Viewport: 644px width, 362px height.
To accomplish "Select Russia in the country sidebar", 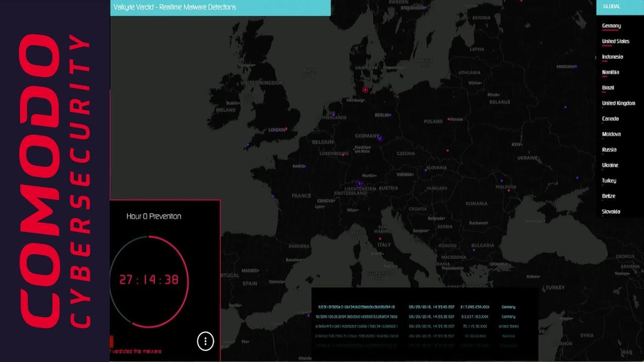I will click(x=609, y=149).
